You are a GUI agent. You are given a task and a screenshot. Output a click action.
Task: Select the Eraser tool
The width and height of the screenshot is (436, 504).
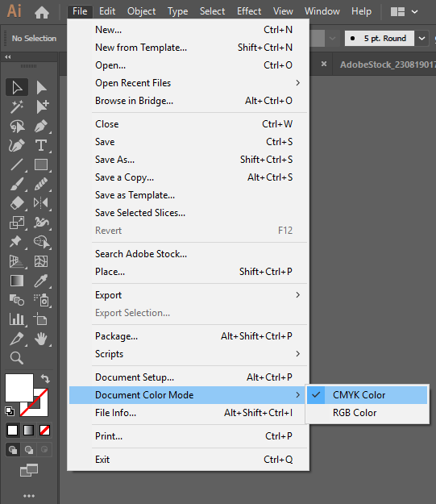[x=17, y=203]
